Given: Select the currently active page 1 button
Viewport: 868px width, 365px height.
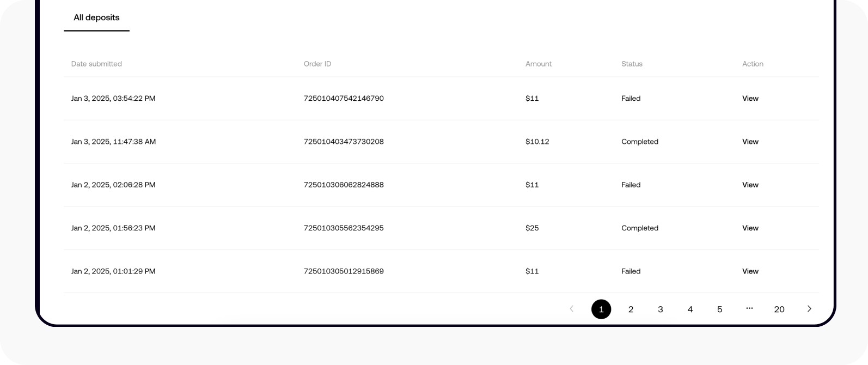Looking at the screenshot, I should click(601, 309).
